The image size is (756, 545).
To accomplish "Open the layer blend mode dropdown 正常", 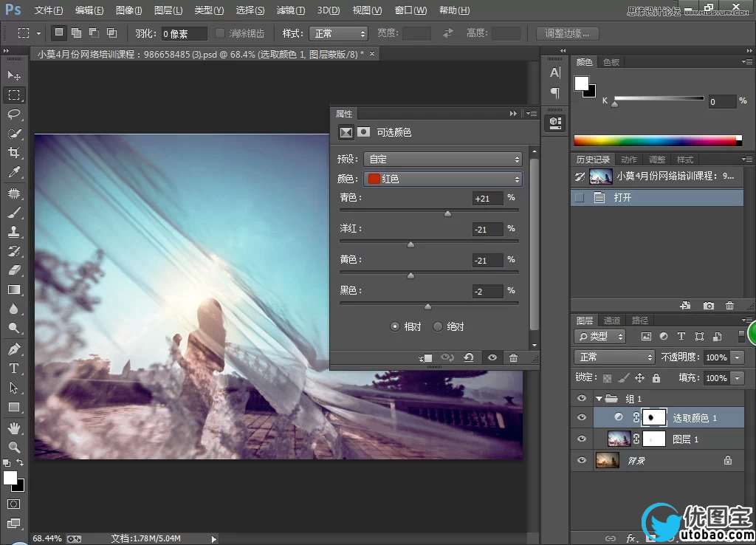I will pos(614,357).
